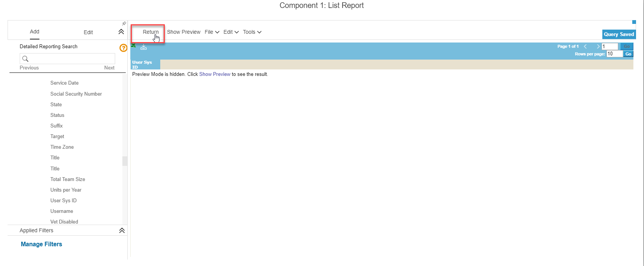This screenshot has height=266, width=644.
Task: Click the Return button
Action: tap(150, 32)
